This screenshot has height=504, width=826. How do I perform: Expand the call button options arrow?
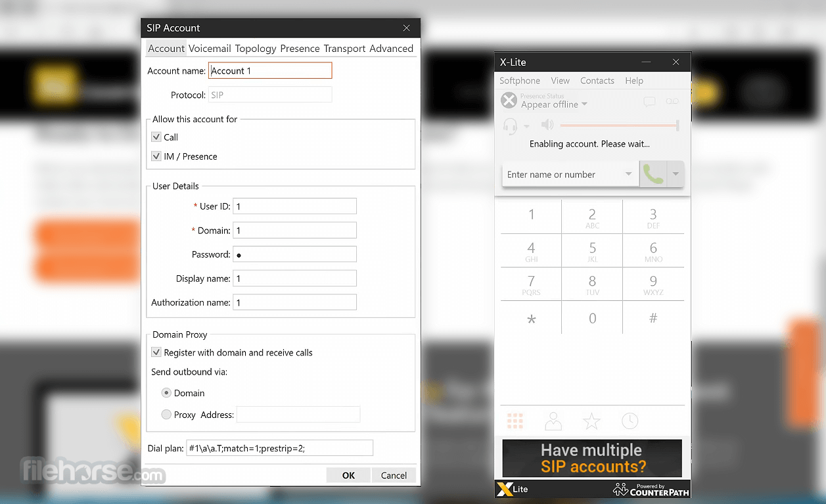coord(675,174)
